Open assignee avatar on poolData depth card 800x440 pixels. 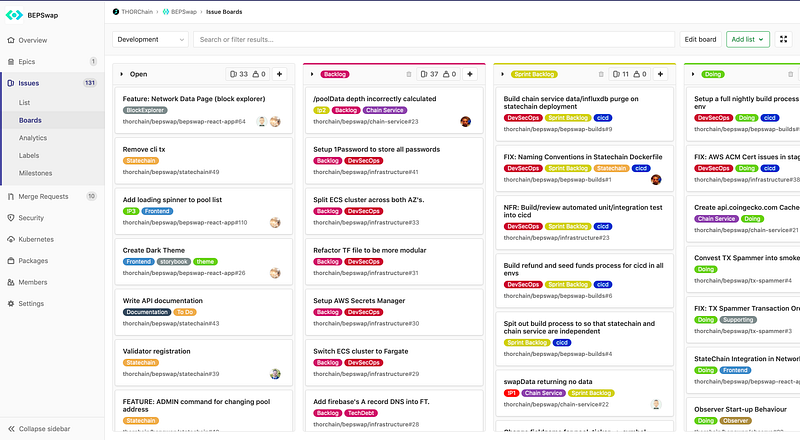465,121
